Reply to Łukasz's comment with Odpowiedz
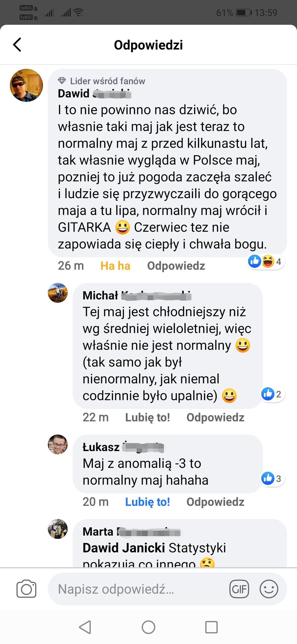297x644 pixels. point(215,502)
